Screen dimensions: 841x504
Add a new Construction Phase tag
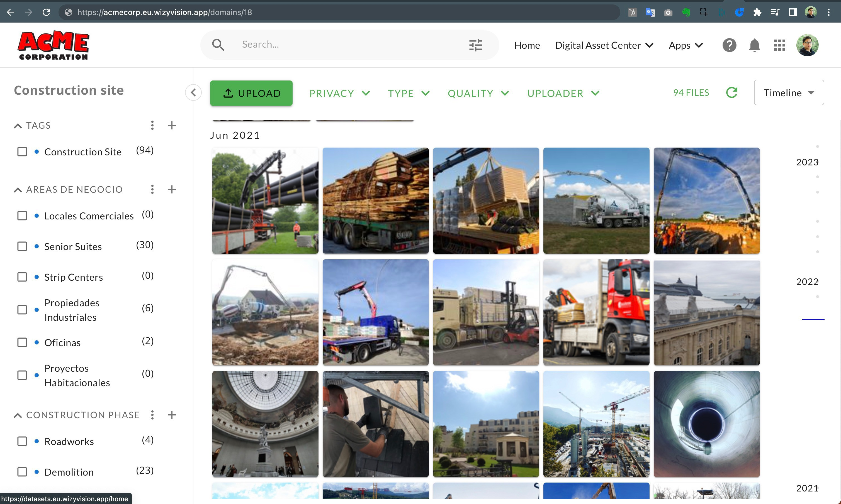click(172, 415)
